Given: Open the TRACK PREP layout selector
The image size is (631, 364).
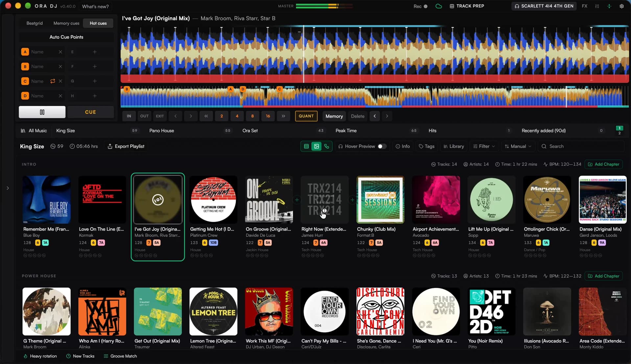Looking at the screenshot, I should tap(467, 6).
